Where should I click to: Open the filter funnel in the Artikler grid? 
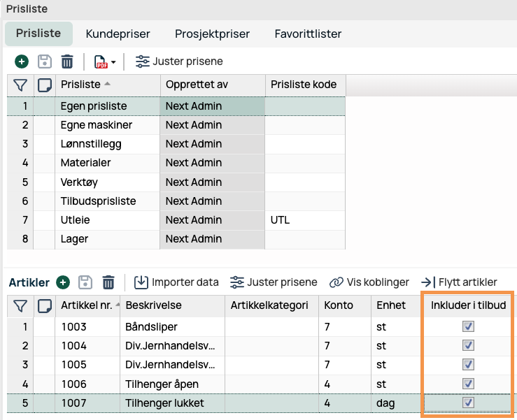click(20, 305)
